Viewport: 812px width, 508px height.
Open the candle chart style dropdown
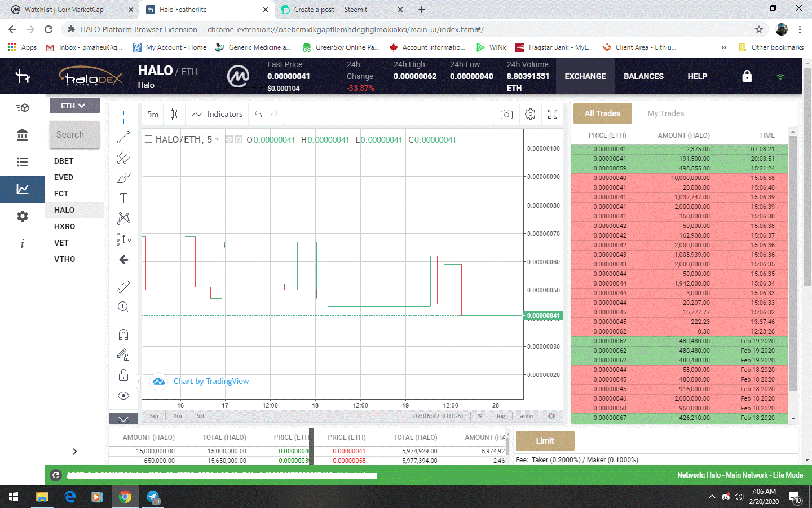[175, 114]
